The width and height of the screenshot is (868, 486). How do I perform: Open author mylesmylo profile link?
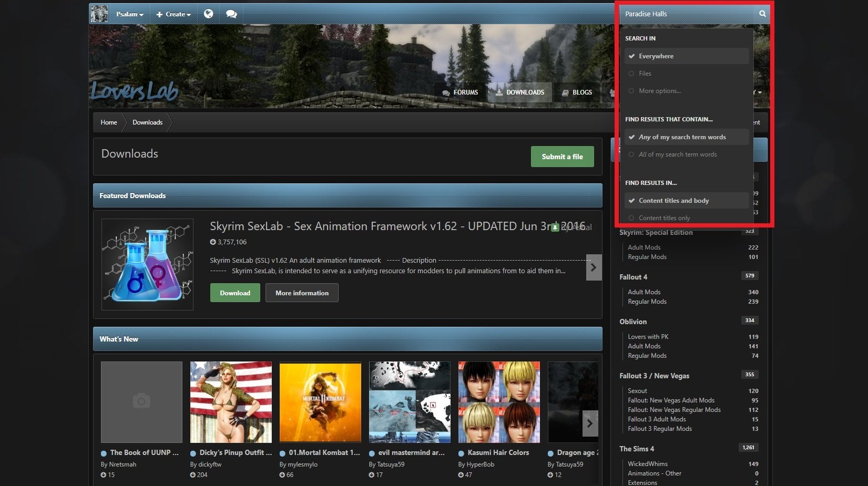302,464
